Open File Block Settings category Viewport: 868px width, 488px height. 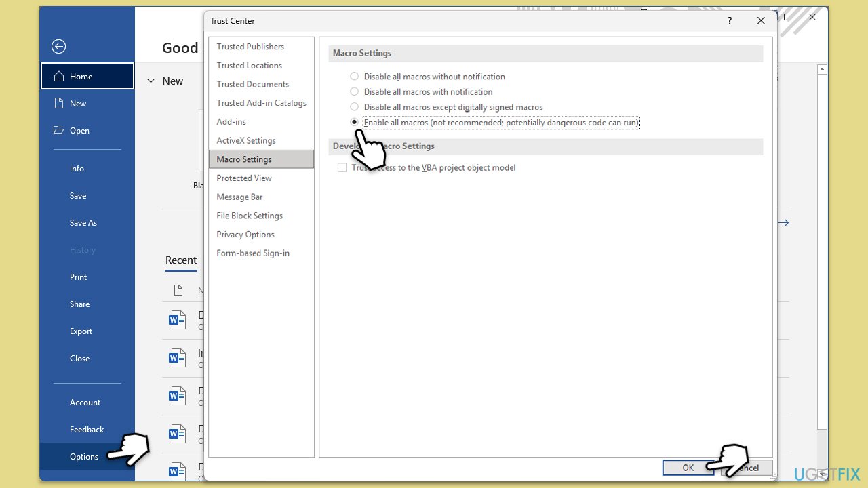coord(261,216)
